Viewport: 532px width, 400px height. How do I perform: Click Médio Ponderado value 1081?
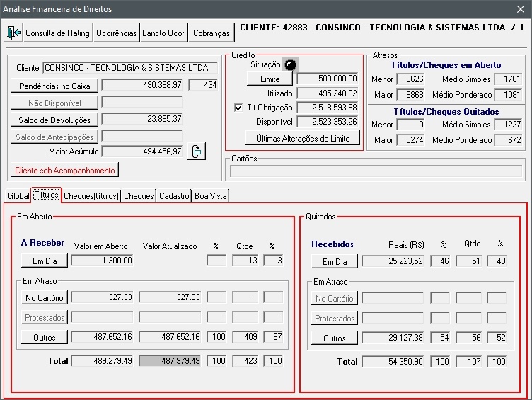point(508,95)
